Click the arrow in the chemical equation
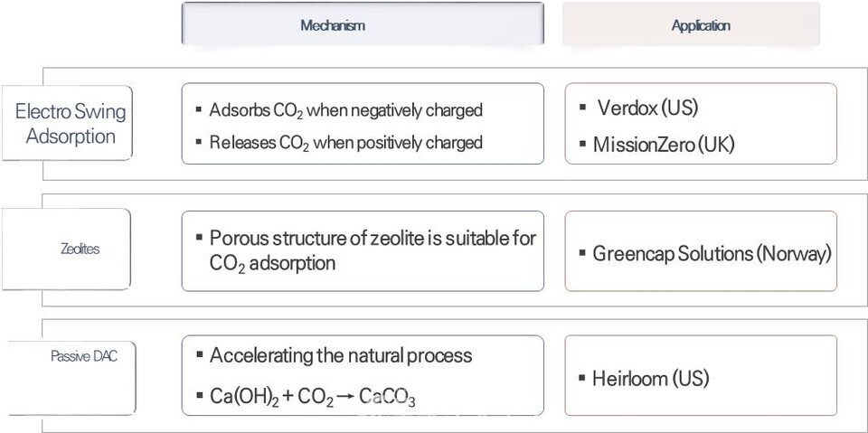Image resolution: width=868 pixels, height=433 pixels. (x=344, y=395)
